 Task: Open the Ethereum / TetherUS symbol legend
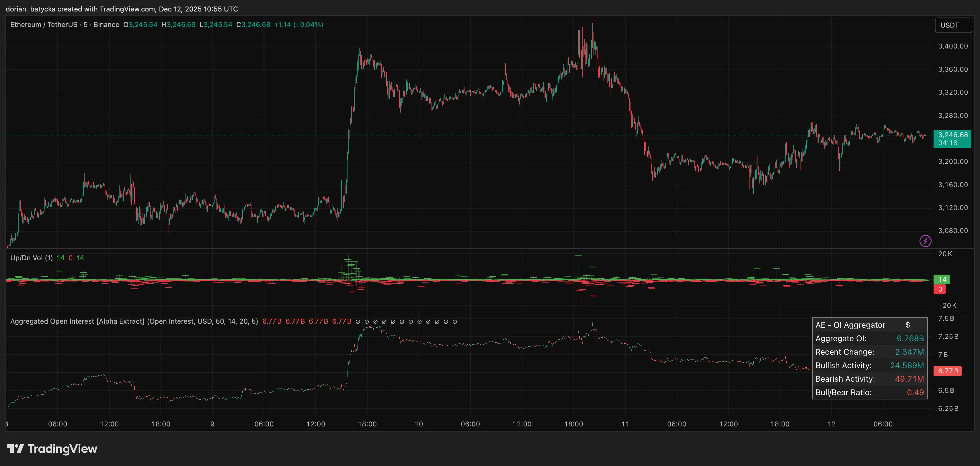click(44, 24)
